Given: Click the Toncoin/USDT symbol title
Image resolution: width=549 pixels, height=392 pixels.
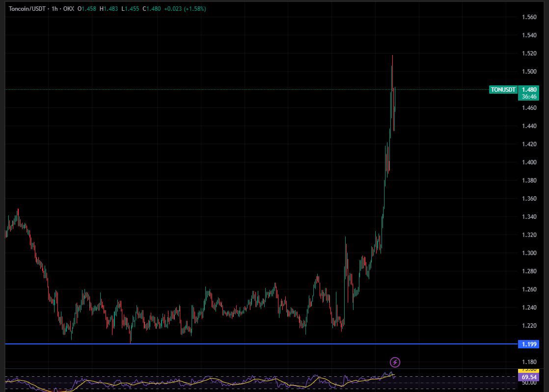Looking at the screenshot, I should coord(27,9).
